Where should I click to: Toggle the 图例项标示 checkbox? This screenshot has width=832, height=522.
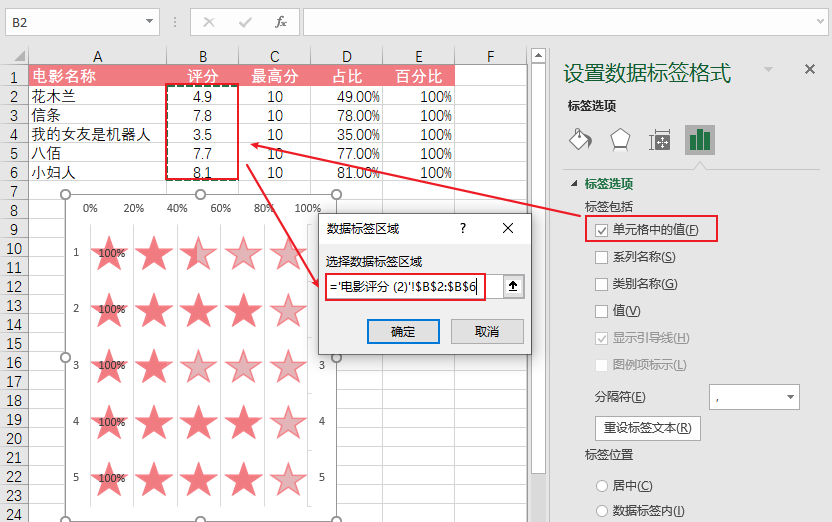point(601,365)
